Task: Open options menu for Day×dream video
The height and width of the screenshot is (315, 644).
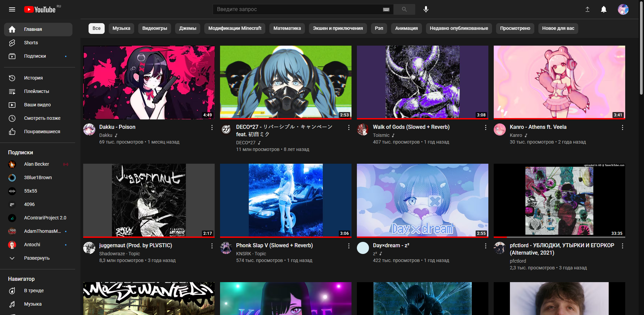Action: pos(486,246)
